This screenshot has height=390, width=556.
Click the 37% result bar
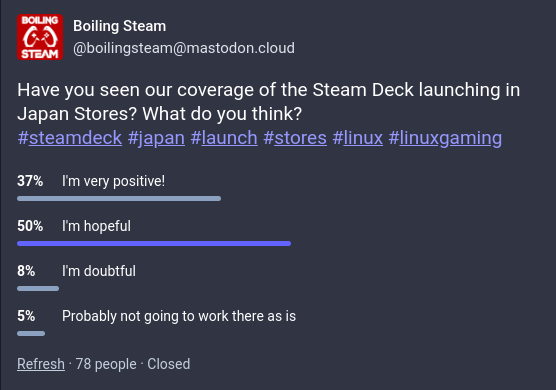click(119, 199)
